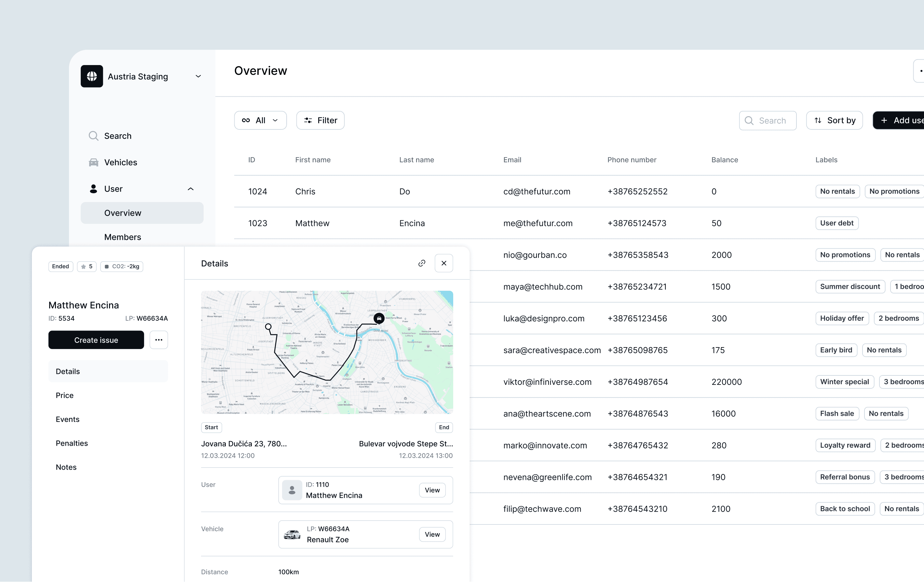Click the Filter button
This screenshot has height=582, width=924.
pyautogui.click(x=320, y=120)
